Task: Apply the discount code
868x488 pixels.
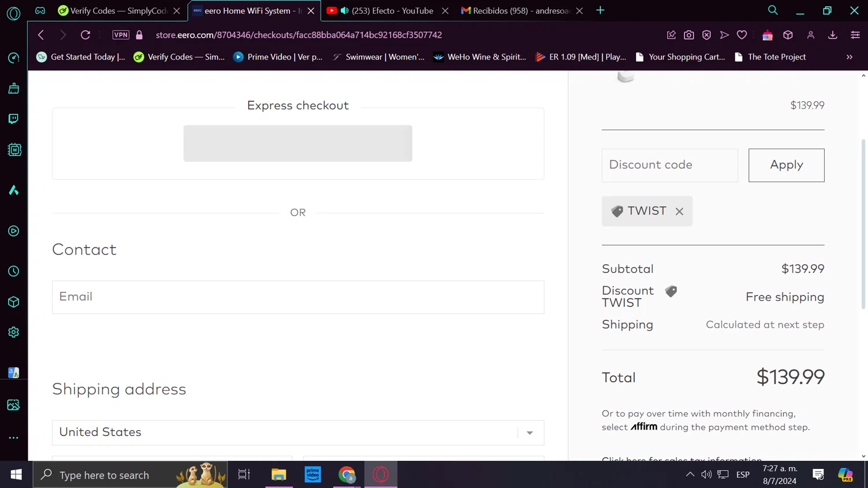Action: coord(786,165)
